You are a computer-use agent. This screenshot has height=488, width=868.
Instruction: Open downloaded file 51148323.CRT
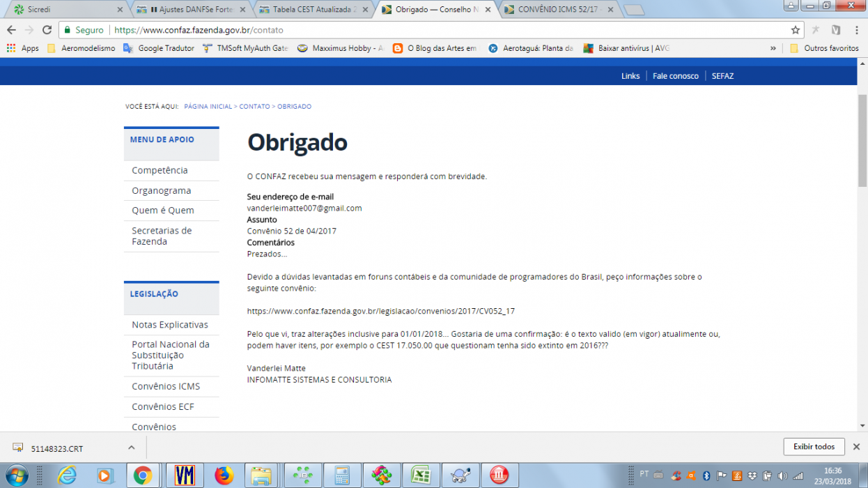coord(57,448)
